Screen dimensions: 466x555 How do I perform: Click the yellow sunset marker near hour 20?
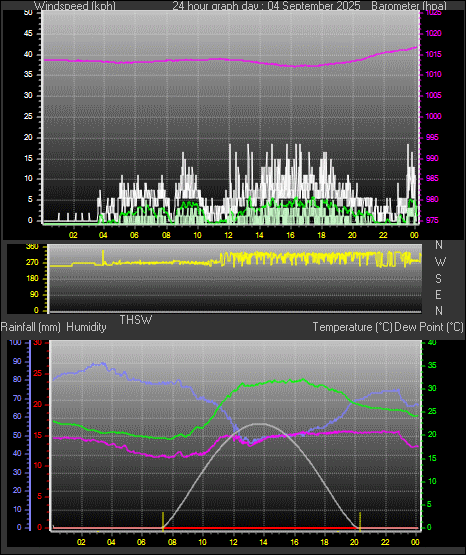tap(360, 521)
